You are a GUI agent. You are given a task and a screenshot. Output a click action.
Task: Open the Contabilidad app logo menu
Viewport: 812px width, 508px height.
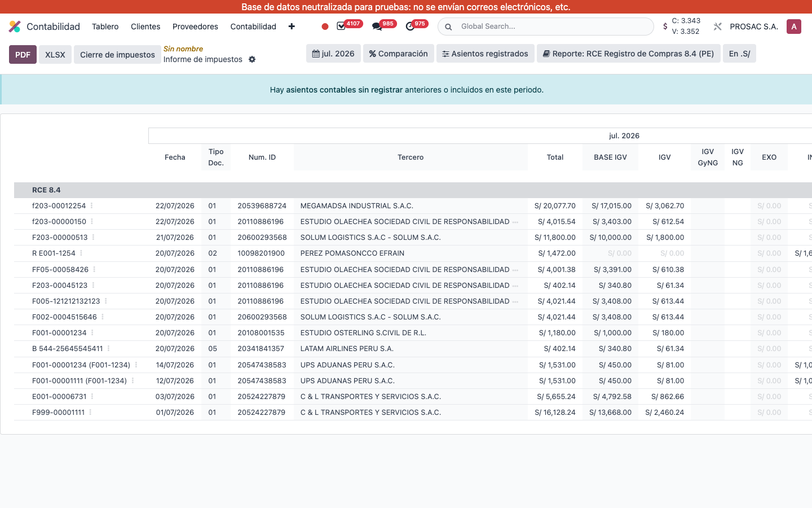tap(15, 27)
